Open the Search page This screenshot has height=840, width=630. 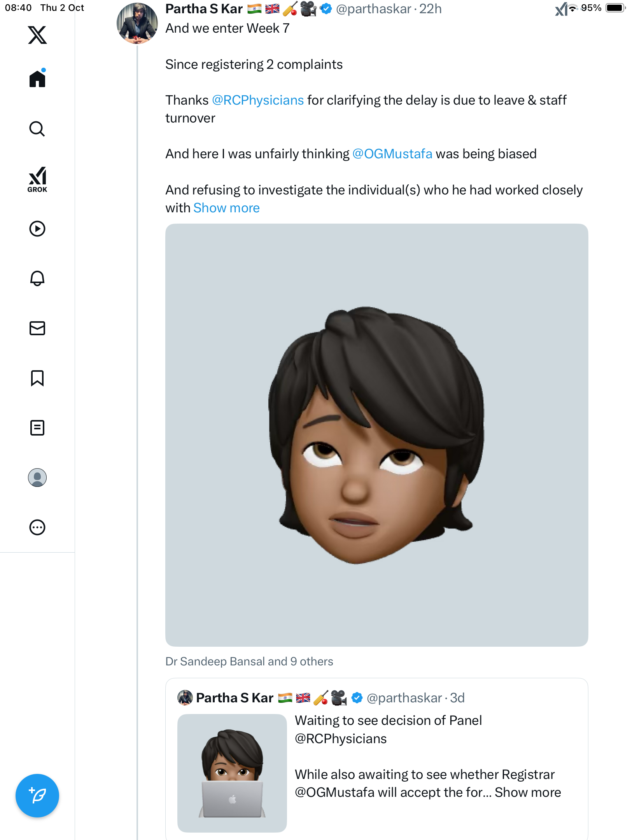[37, 129]
